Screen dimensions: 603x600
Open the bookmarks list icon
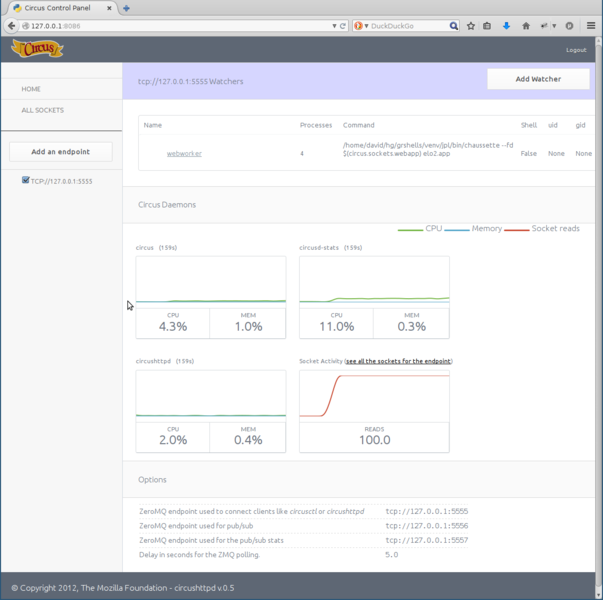click(487, 26)
